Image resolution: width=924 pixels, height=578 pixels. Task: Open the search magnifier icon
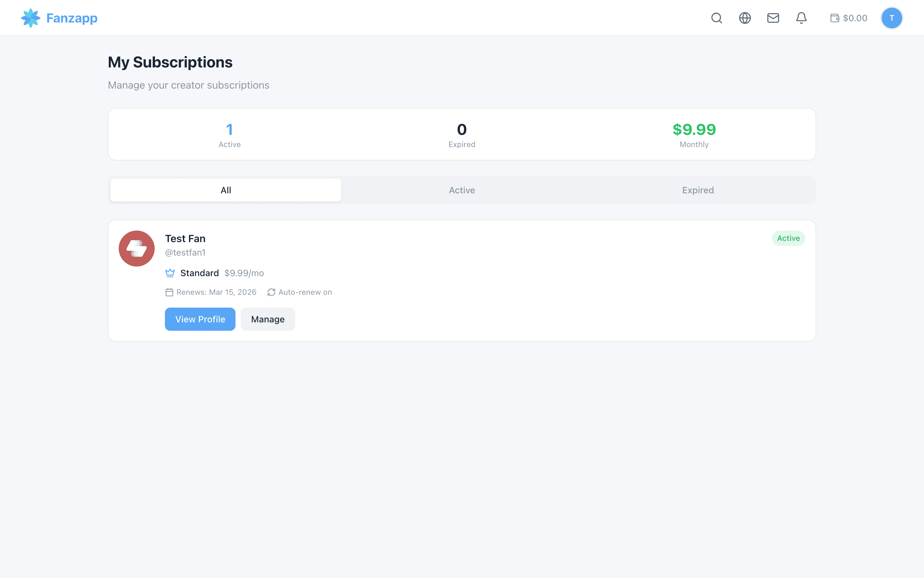click(717, 18)
